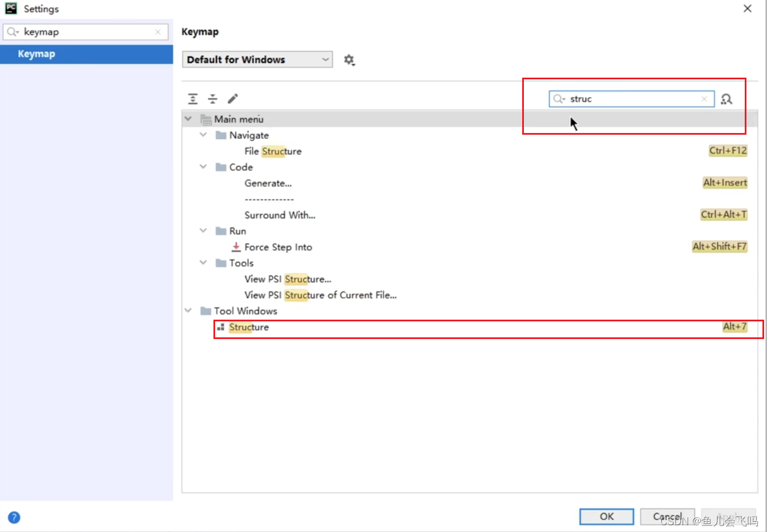Click the Force Step Into red arrow icon

[236, 247]
